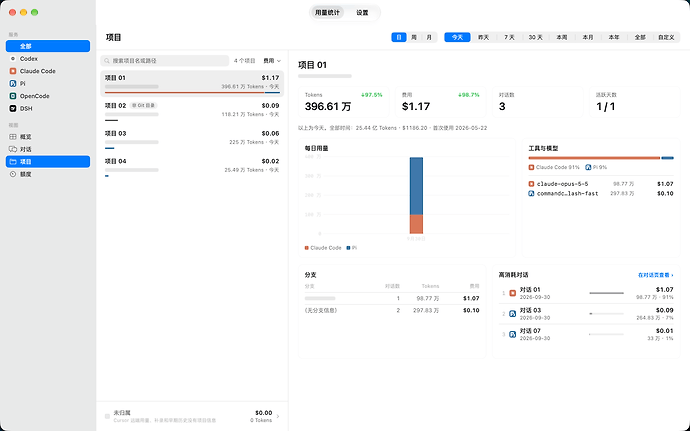The image size is (690, 431).
Task: Select the DSH service icon
Action: click(13, 108)
